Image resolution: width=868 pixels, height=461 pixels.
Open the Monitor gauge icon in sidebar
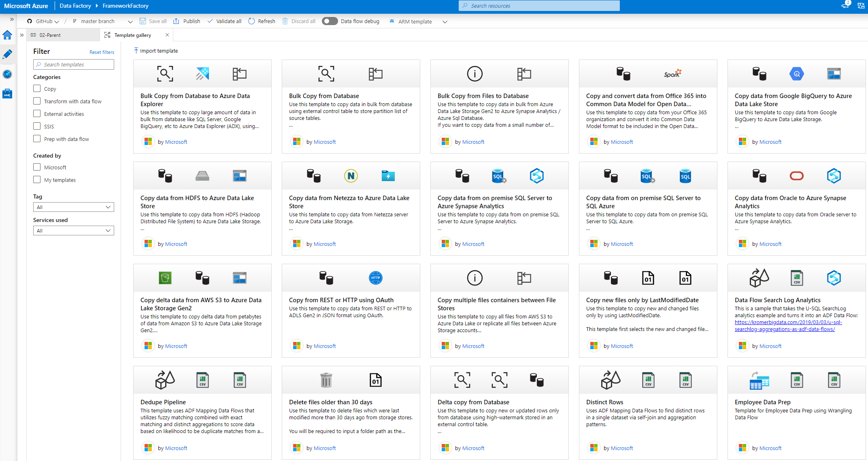click(7, 74)
